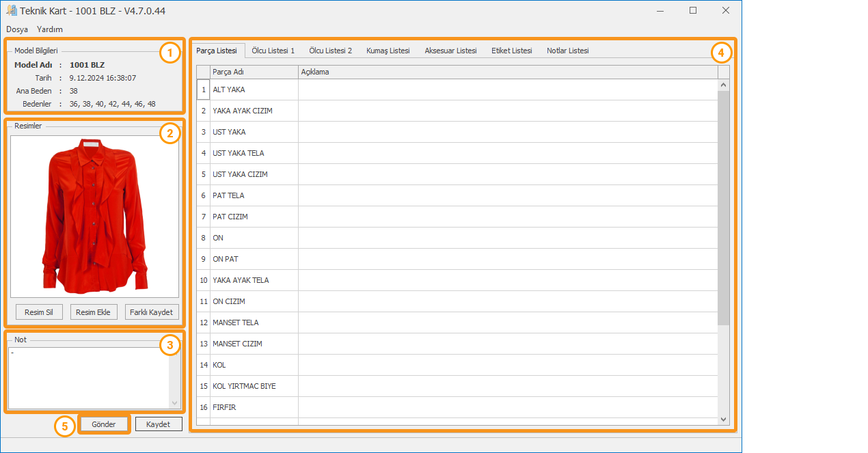Select the Aksesuar Listesi tab
Image resolution: width=868 pixels, height=453 pixels.
[x=450, y=51]
